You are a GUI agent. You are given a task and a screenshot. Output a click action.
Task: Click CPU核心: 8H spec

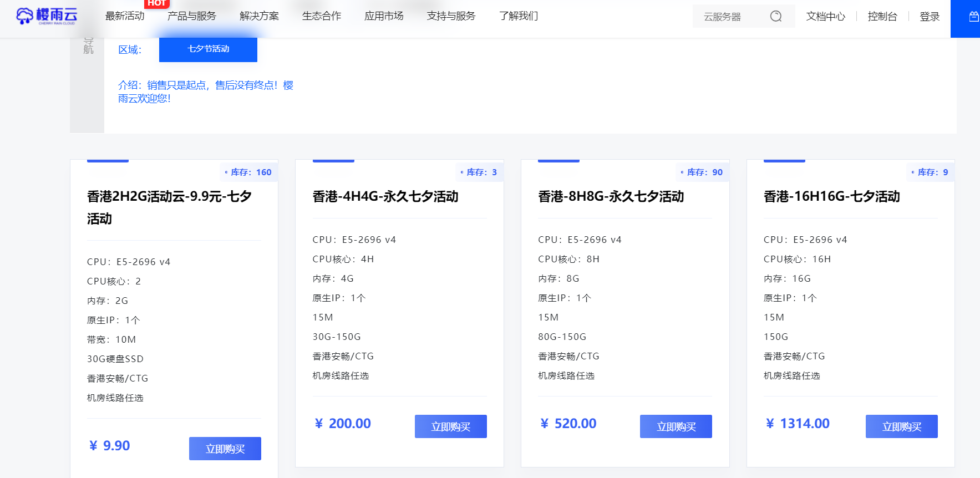[x=569, y=259]
